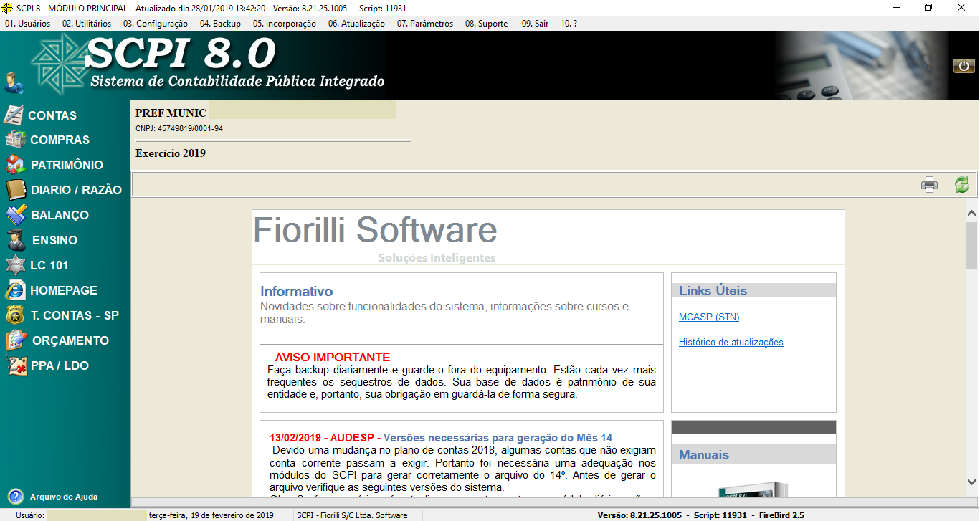
Task: Open the 07. Parâmetros menu
Action: [x=425, y=24]
